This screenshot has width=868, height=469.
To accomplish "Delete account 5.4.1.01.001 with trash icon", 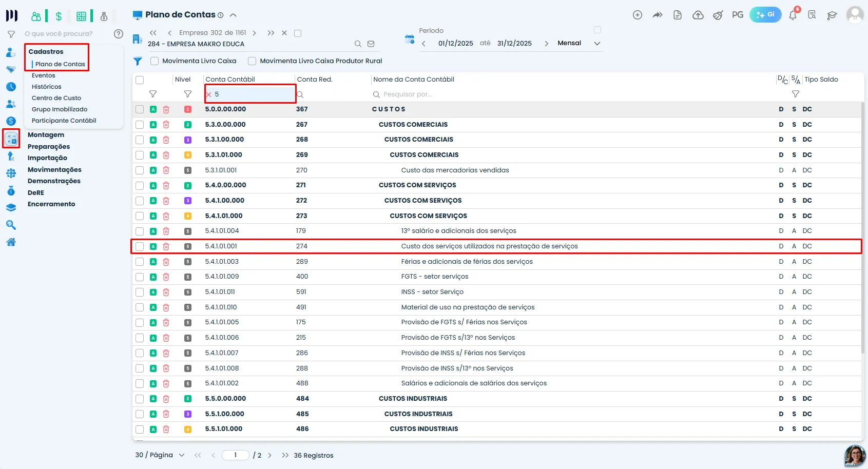I will [166, 246].
